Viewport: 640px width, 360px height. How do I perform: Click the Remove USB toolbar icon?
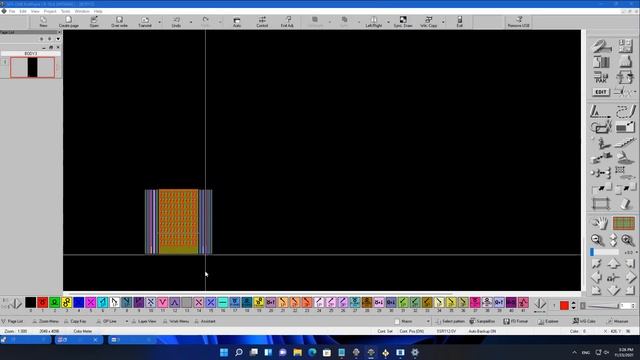tap(518, 22)
